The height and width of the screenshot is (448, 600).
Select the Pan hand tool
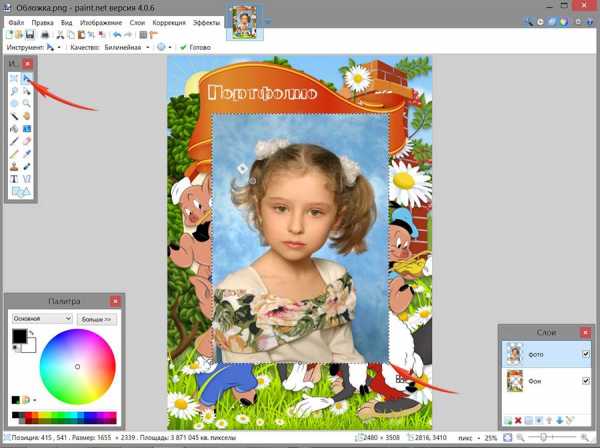coord(26,116)
